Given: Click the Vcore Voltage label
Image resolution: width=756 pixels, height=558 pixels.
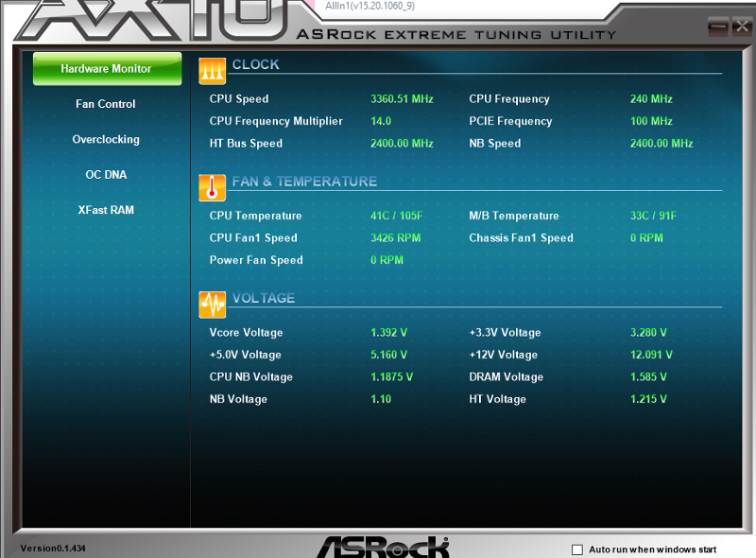Looking at the screenshot, I should pos(246,333).
